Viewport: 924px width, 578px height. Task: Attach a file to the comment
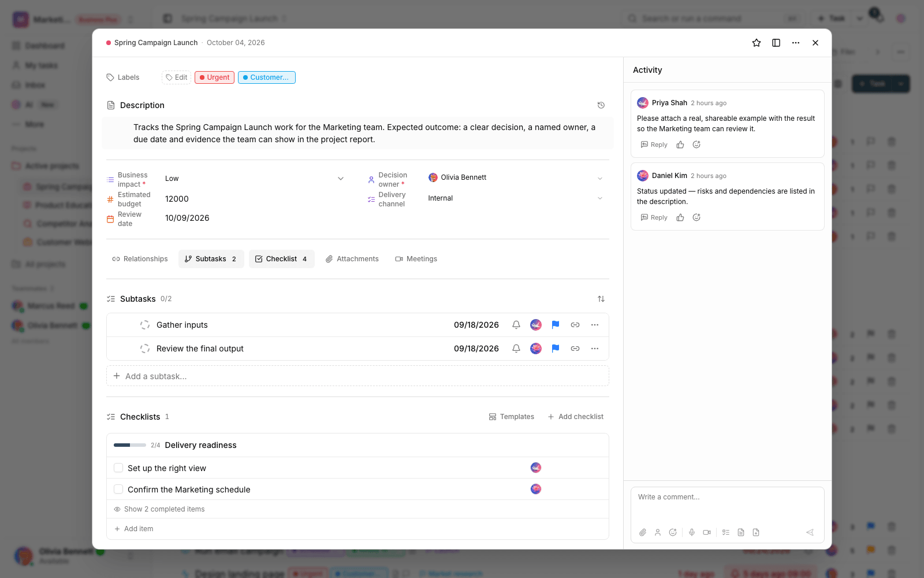tap(643, 532)
